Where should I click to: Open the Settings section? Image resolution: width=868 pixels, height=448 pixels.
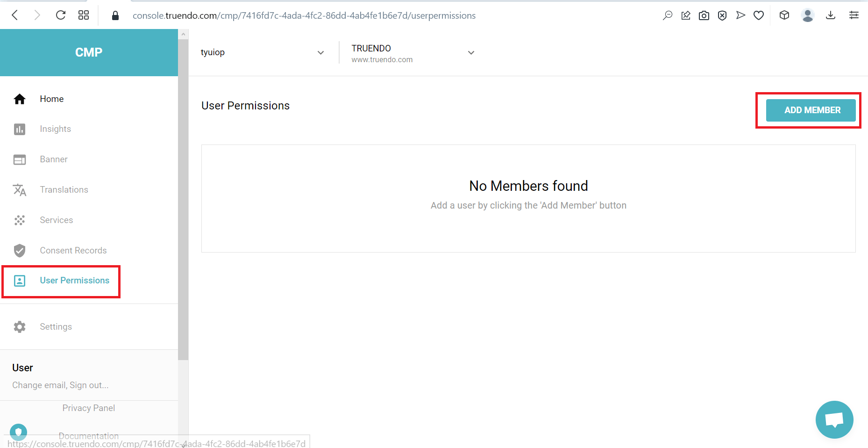56,327
